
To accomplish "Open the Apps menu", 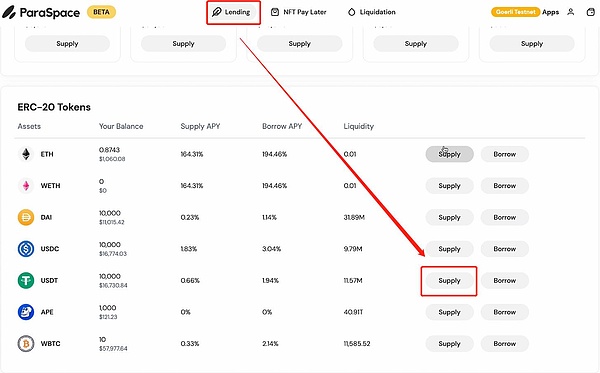I will click(x=550, y=12).
